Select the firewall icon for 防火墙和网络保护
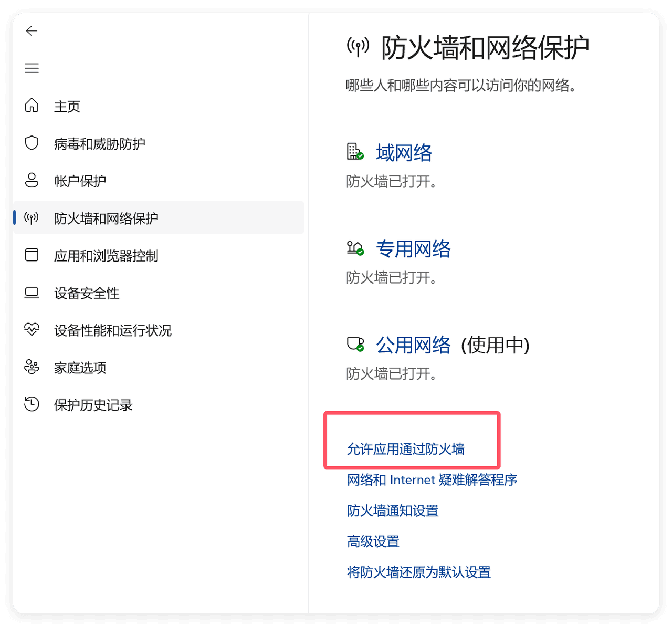Viewport: 672px width, 626px height. [x=31, y=217]
